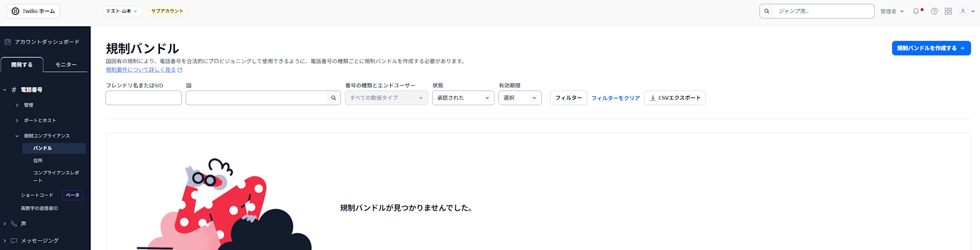980x250 pixels.
Task: Expand the メッセージング section chevron
Action: pyautogui.click(x=5, y=241)
